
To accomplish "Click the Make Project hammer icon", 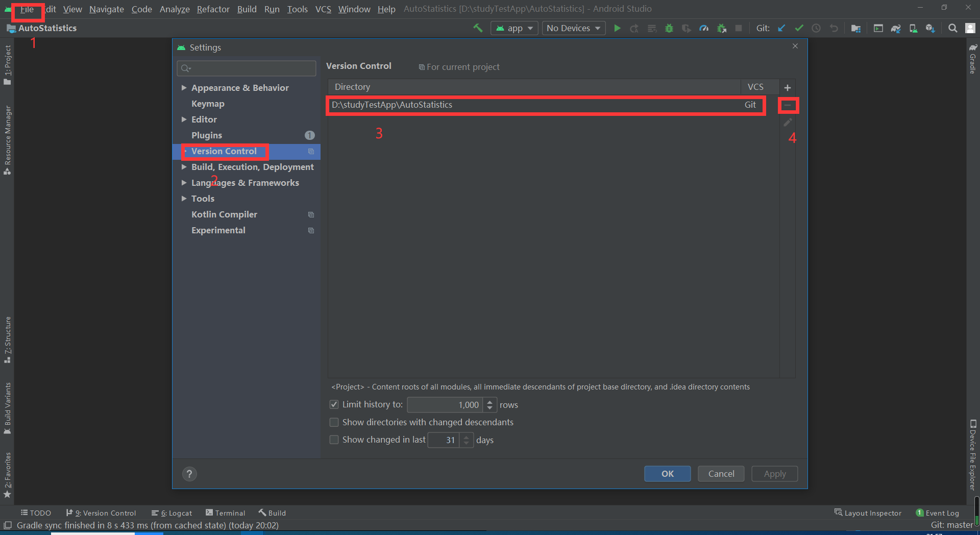I will [x=478, y=28].
